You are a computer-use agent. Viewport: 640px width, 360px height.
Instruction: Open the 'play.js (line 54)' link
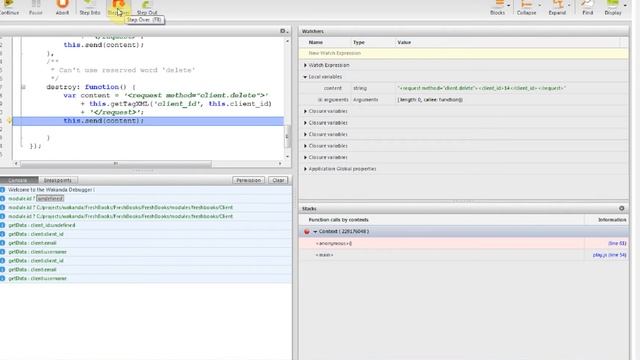[609, 255]
